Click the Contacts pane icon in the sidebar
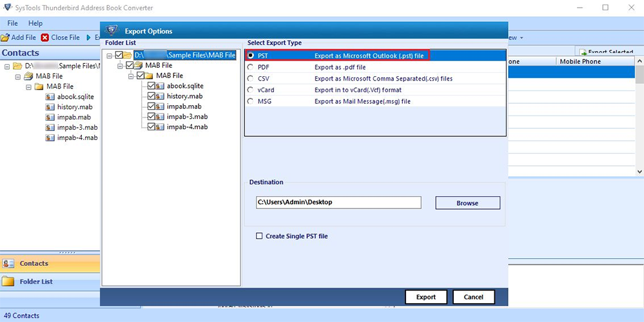 click(8, 263)
